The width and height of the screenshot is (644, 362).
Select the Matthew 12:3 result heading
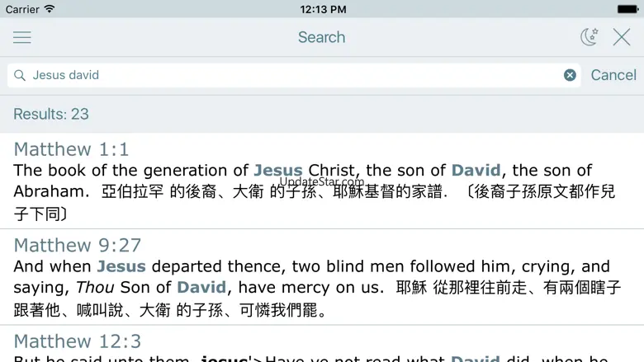pos(78,341)
